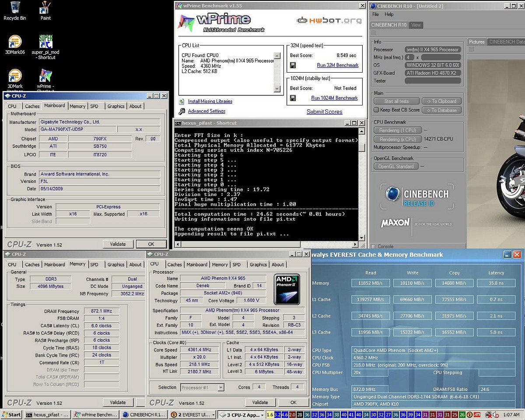The image size is (525, 420).
Task: Click Validate in CPU-Z Memory window
Action: (x=118, y=402)
